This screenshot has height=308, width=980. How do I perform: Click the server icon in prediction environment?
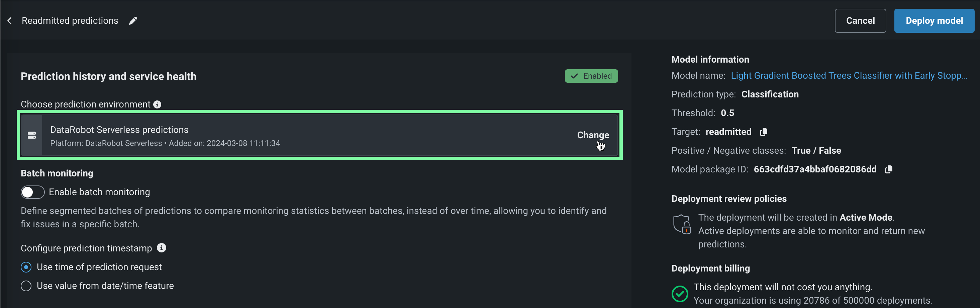(31, 135)
